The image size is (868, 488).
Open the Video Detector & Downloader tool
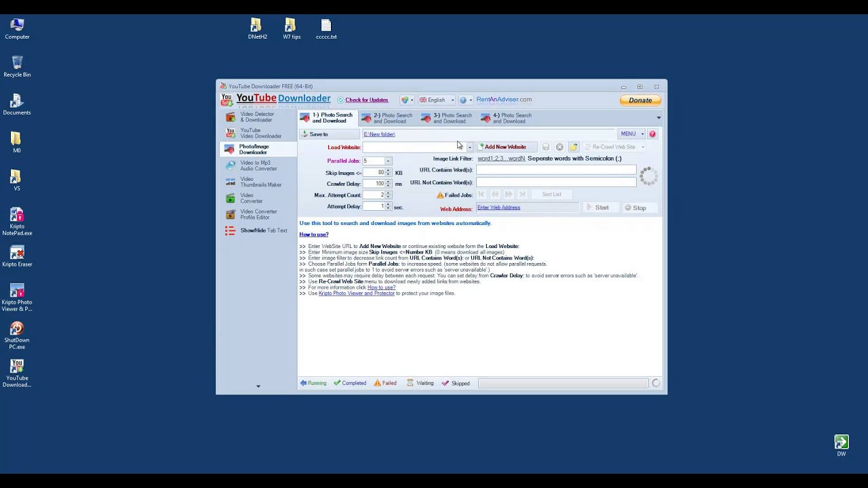[x=258, y=117]
